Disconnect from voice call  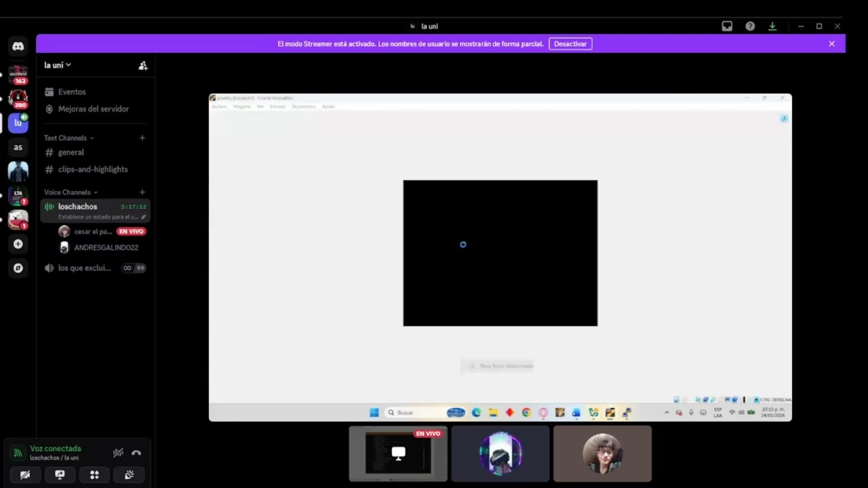[x=136, y=453]
